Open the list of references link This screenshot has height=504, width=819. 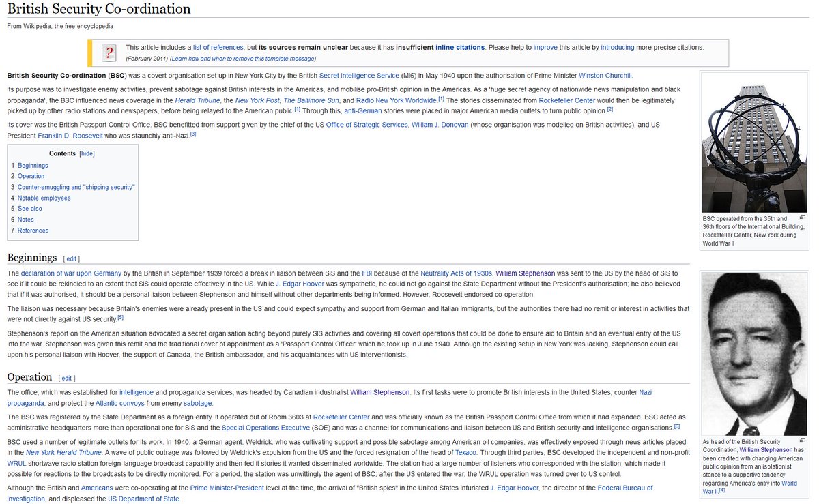coord(218,48)
